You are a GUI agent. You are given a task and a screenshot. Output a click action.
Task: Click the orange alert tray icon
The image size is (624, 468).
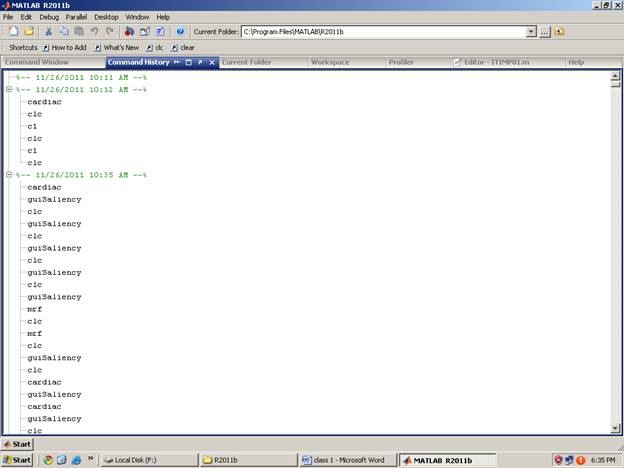coord(581,460)
